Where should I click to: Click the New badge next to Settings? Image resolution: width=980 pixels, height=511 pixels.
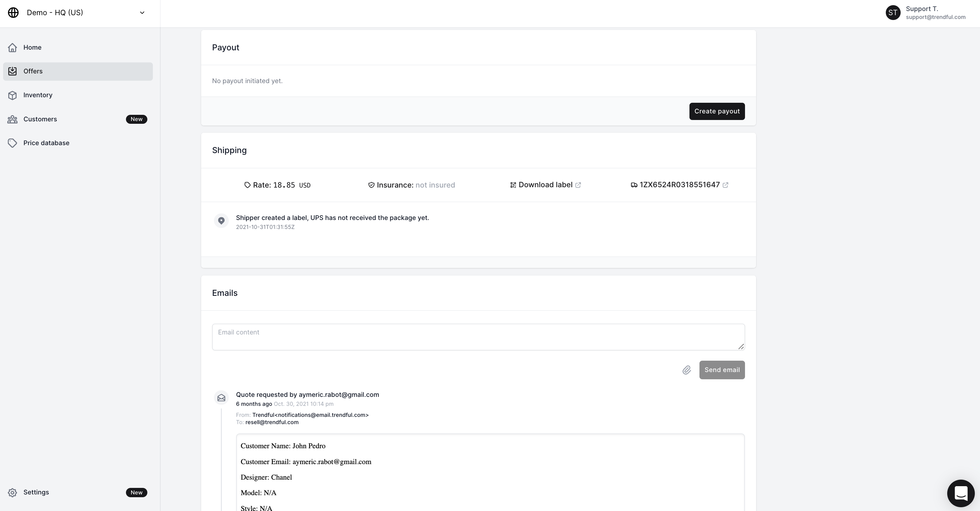click(137, 493)
